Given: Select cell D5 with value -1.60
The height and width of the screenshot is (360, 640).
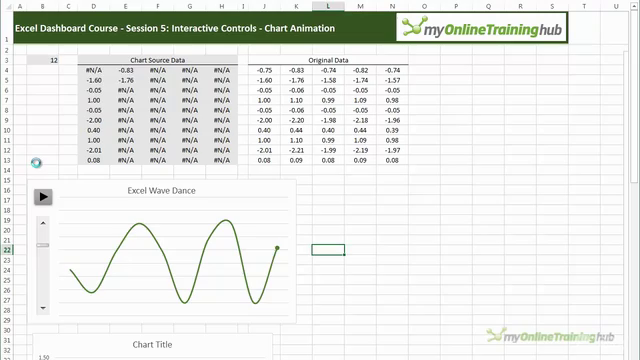Looking at the screenshot, I should tap(93, 80).
